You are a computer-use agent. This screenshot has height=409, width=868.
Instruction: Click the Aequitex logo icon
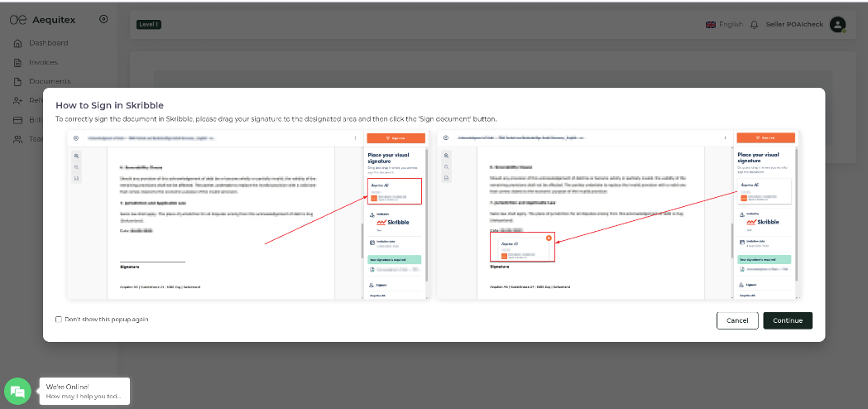(19, 20)
